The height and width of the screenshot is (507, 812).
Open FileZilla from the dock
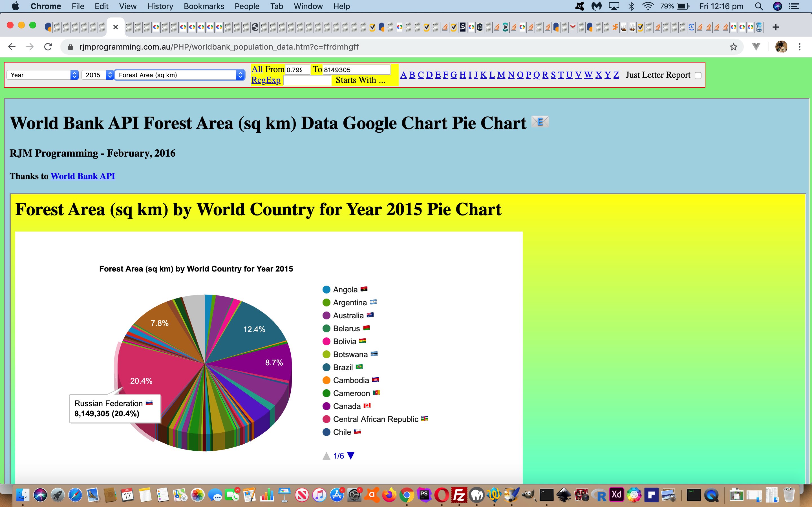coord(459,495)
